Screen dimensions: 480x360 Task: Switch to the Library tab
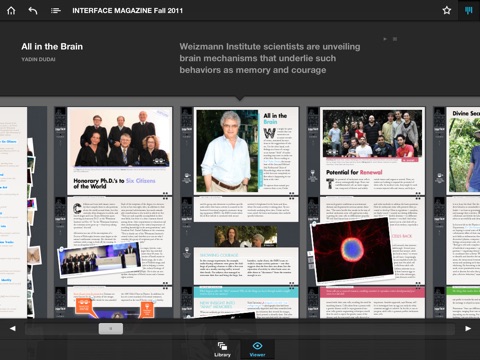[x=222, y=349]
